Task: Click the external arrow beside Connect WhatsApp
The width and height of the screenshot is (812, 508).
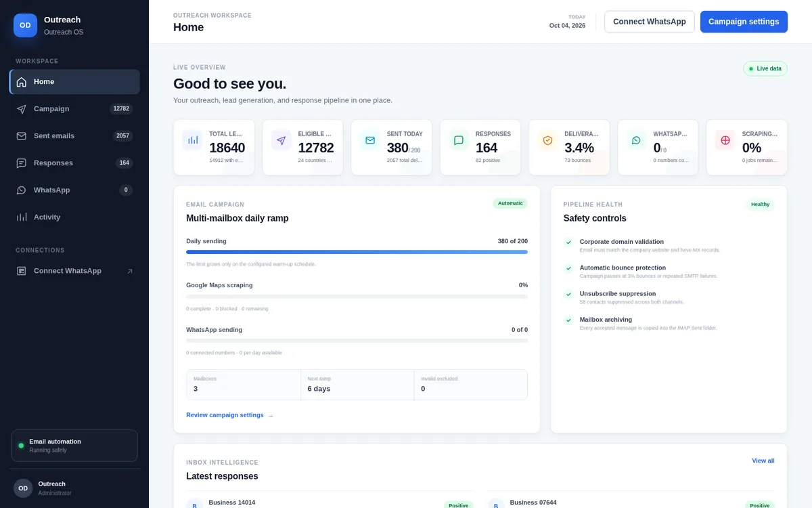Action: [x=130, y=271]
